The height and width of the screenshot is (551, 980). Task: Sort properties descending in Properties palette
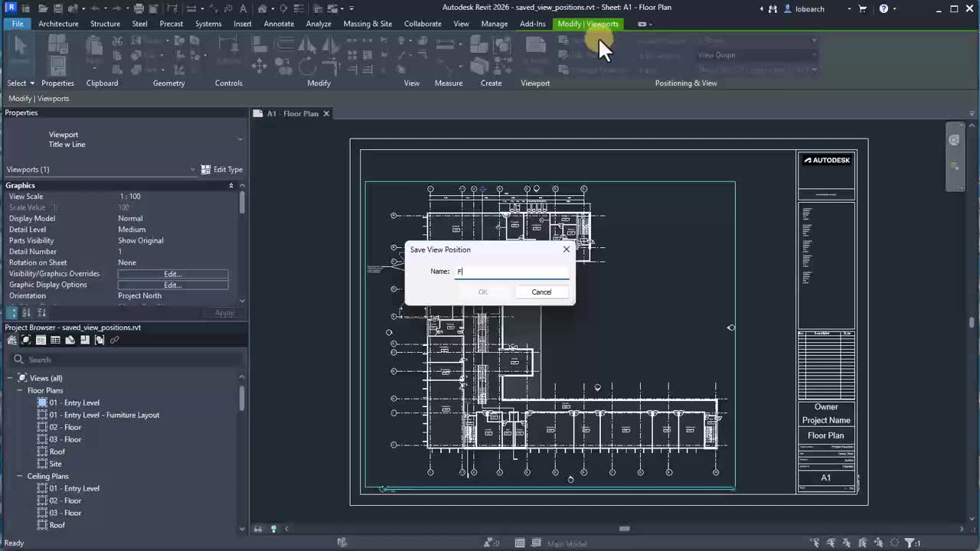41,312
